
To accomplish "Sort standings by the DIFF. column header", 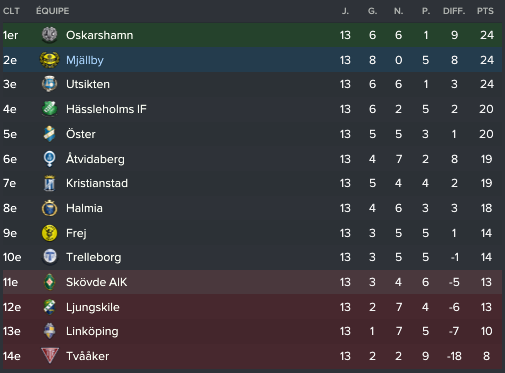I will (x=454, y=11).
